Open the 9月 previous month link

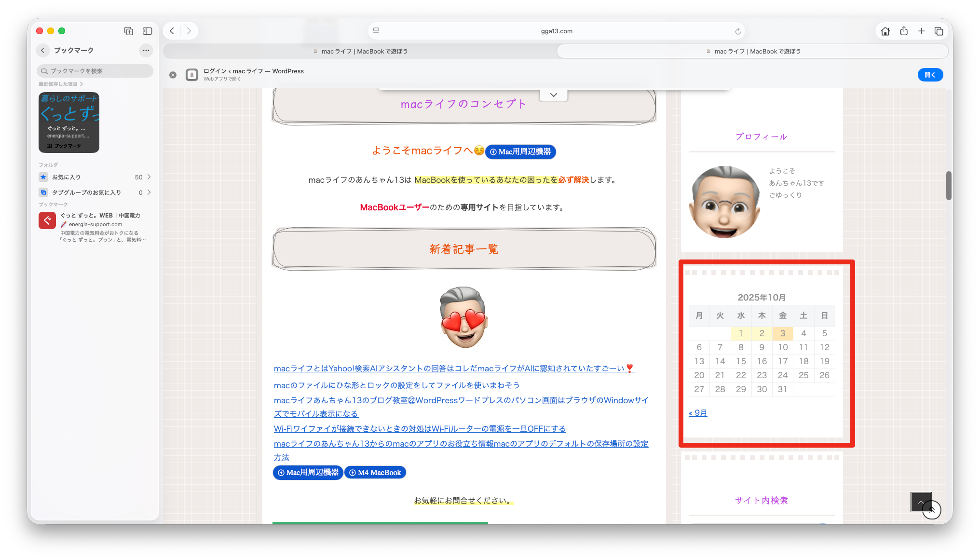[698, 413]
